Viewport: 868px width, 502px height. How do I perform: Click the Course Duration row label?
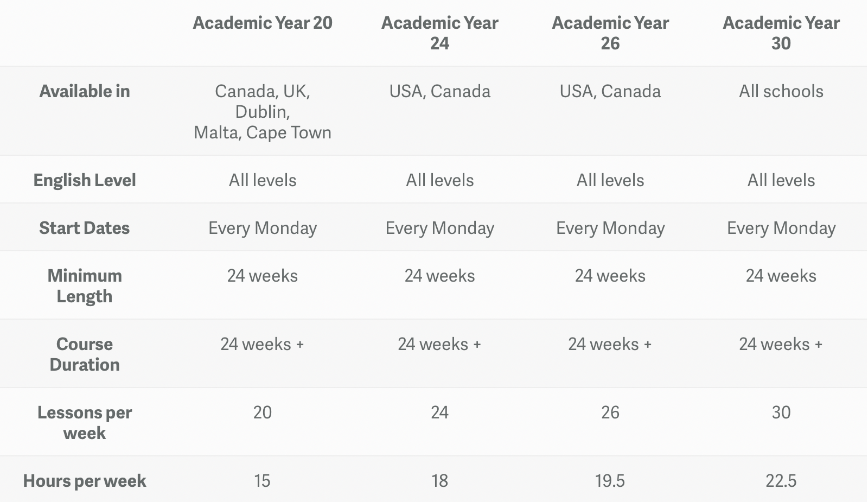[x=85, y=354]
